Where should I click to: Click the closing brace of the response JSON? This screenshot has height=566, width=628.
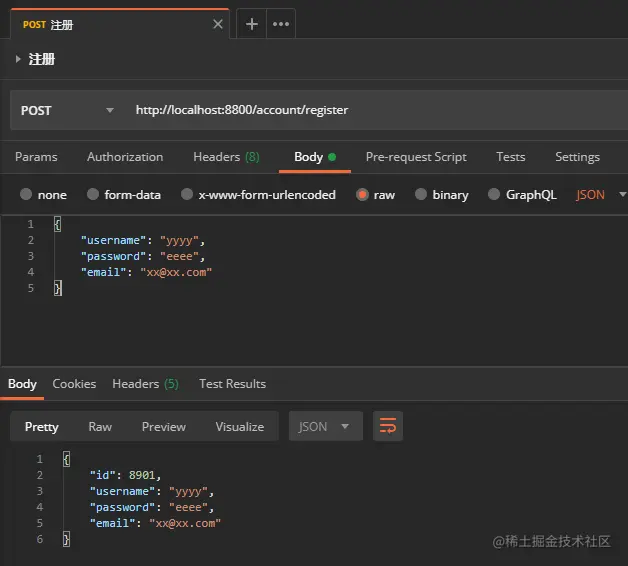point(66,539)
